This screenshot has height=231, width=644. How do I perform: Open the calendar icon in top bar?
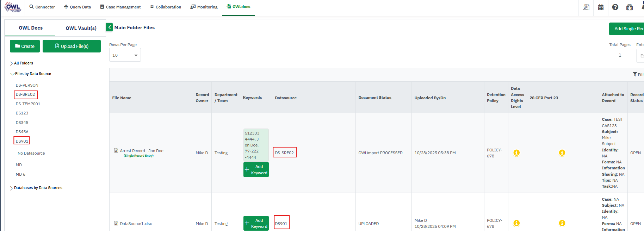tap(601, 7)
